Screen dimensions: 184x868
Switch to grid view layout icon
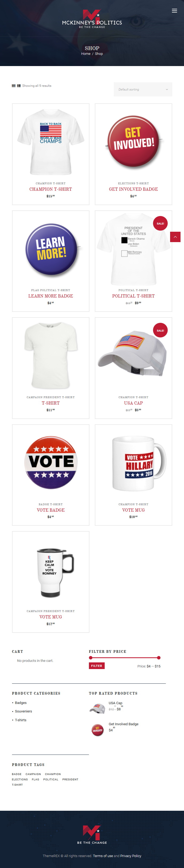click(14, 85)
